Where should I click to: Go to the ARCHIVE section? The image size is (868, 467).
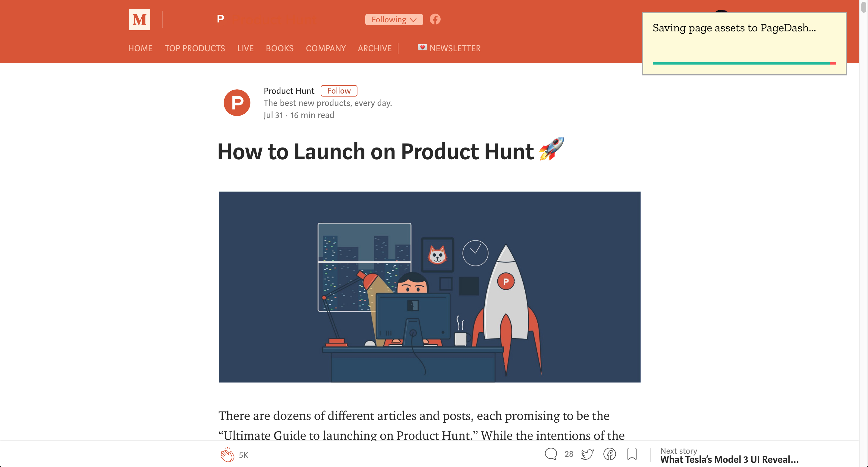[374, 48]
